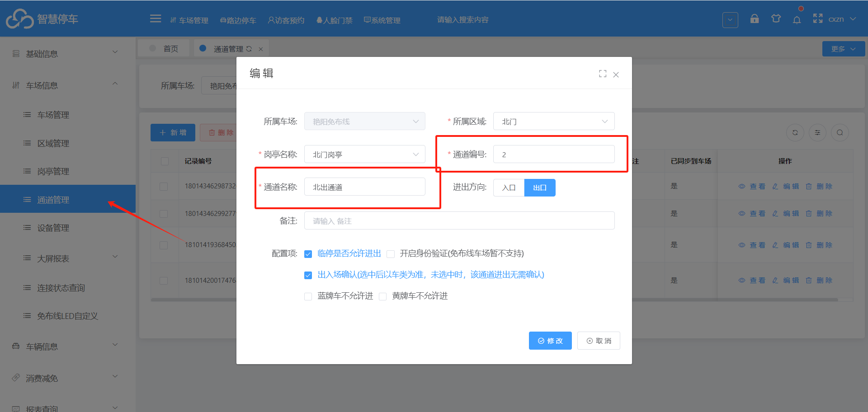Open 访客预约 top menu
Screen dimensions: 868x412
[x=286, y=20]
